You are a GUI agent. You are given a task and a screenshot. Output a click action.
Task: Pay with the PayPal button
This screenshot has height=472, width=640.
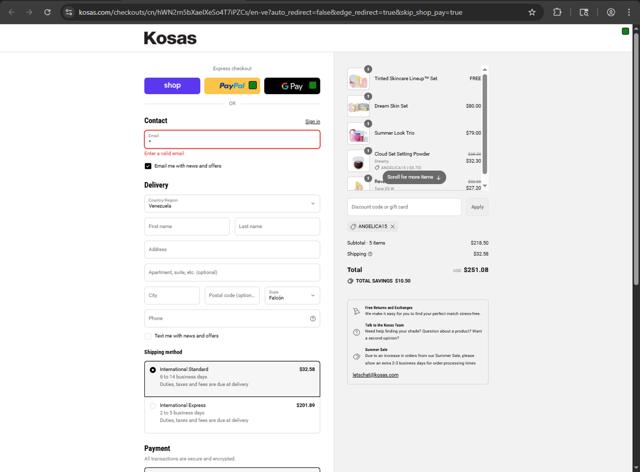coord(232,86)
